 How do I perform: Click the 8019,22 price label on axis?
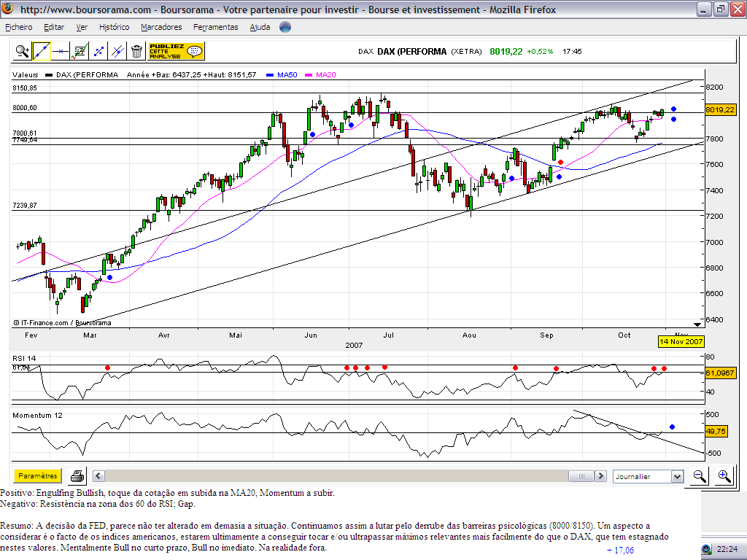tap(720, 110)
